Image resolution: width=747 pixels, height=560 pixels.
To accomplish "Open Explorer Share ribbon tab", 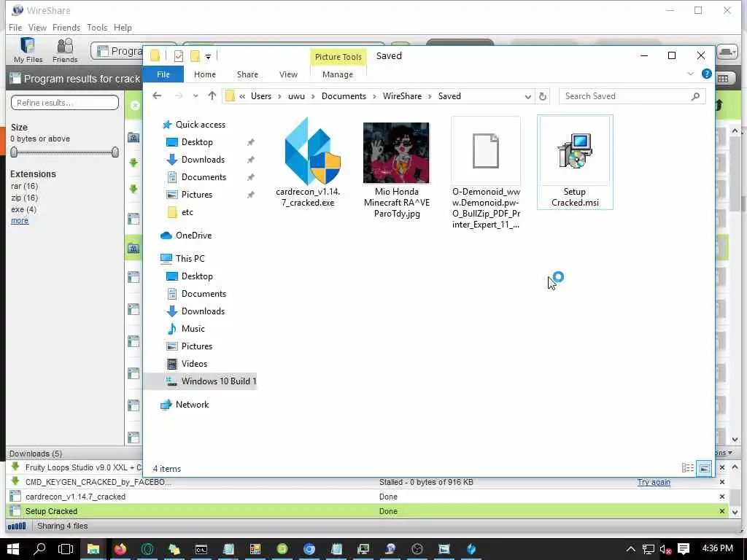I will tap(247, 74).
